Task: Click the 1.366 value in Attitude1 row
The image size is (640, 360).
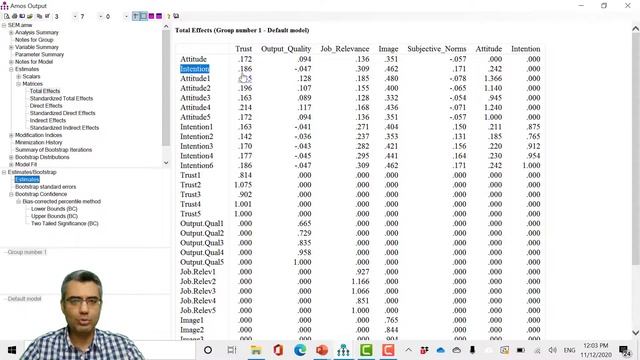Action: tap(493, 78)
